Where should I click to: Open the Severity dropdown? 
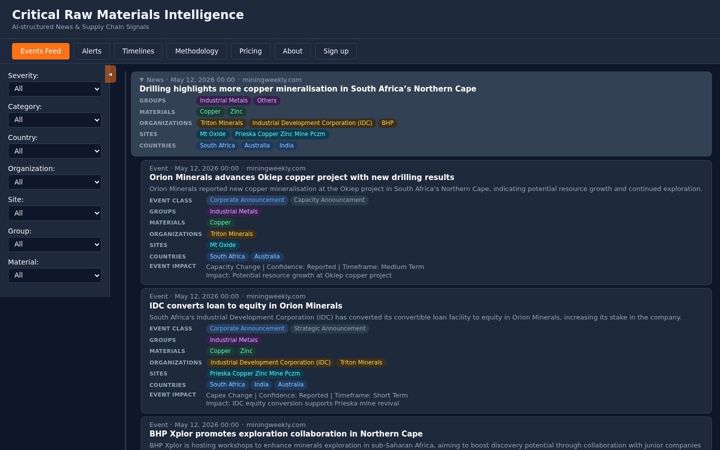tap(55, 89)
